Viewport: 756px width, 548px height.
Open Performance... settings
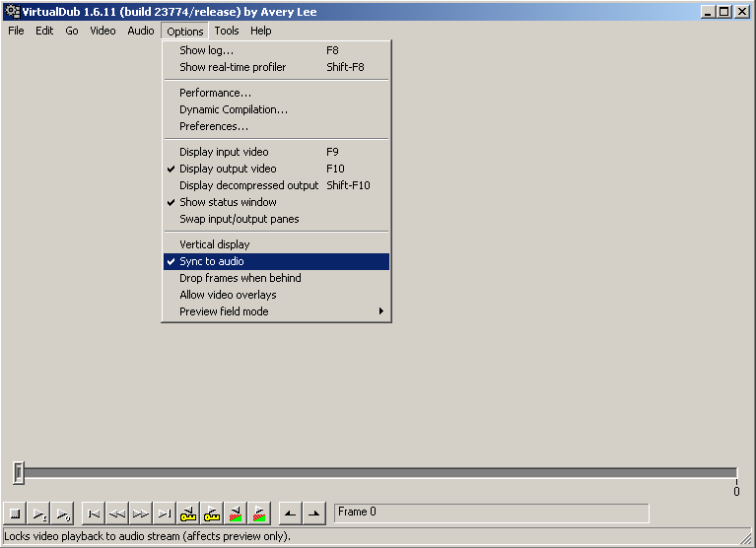pyautogui.click(x=276, y=93)
